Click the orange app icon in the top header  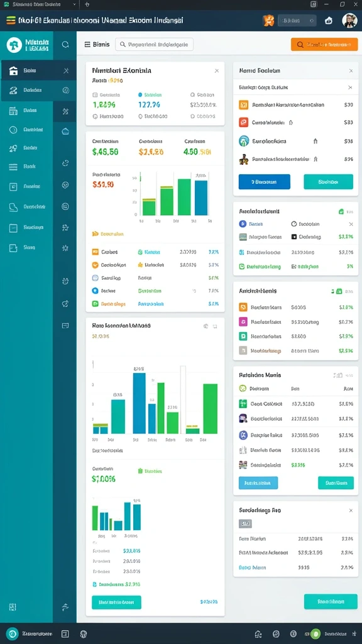point(268,21)
